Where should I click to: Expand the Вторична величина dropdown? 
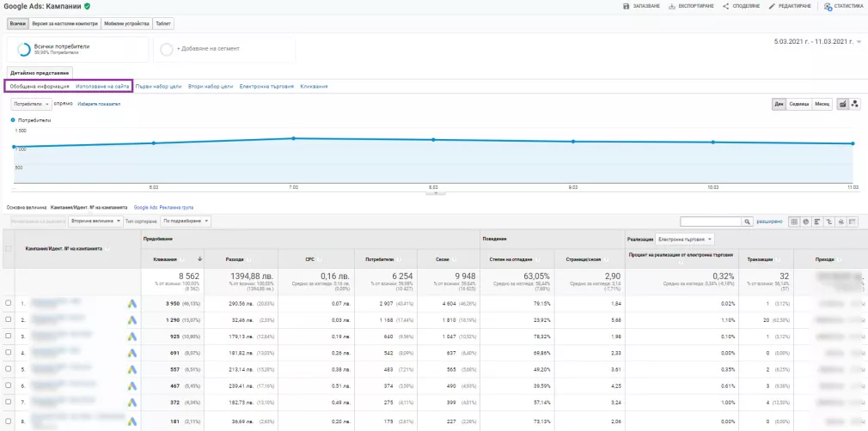95,222
